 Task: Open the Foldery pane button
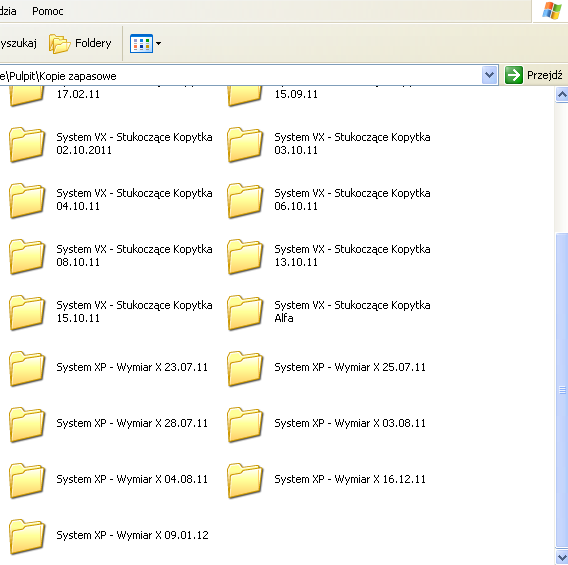point(80,43)
